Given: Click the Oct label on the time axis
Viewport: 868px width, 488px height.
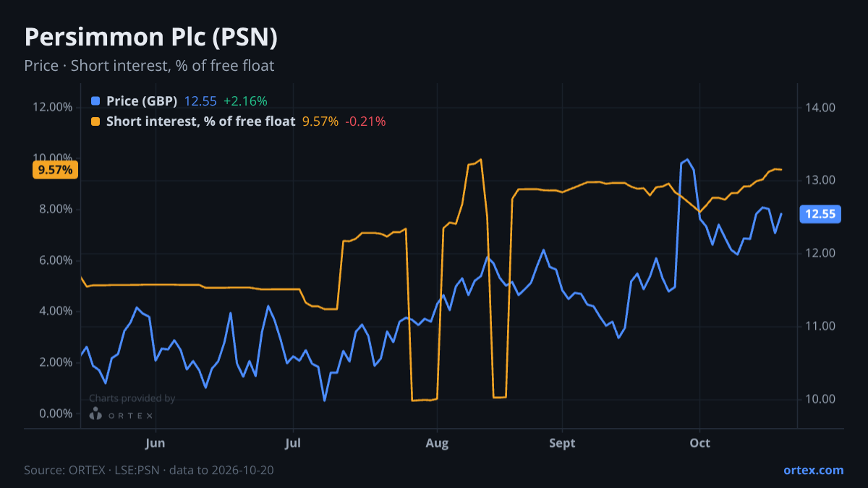Looking at the screenshot, I should pyautogui.click(x=700, y=443).
